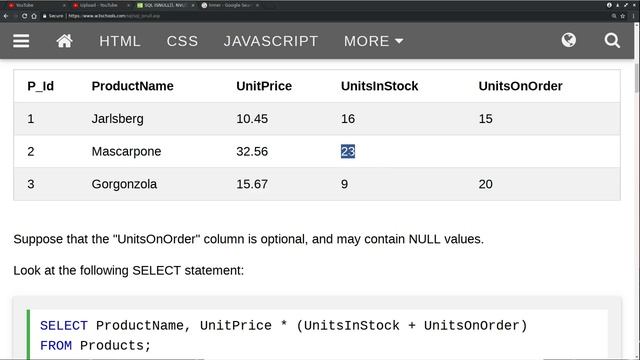
Task: Click the 10.45 unit price cell
Action: coord(252,119)
